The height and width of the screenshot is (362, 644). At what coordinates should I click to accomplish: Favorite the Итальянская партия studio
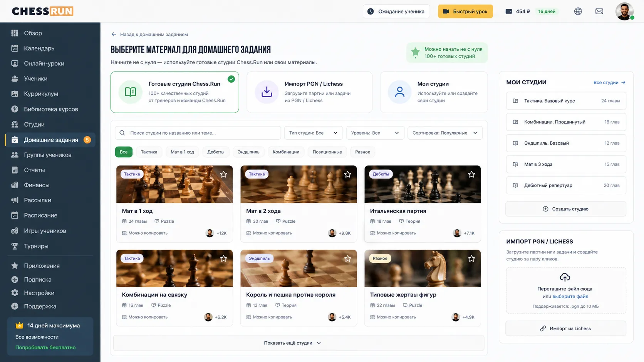471,174
